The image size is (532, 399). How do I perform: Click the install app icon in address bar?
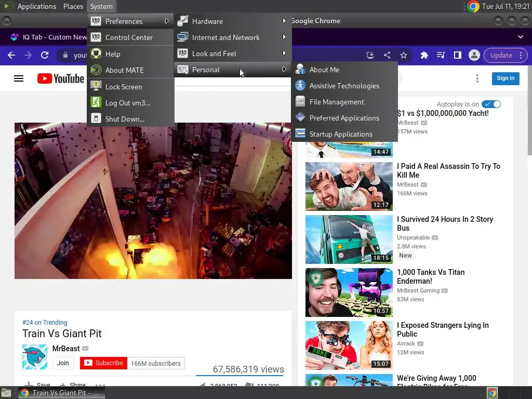(370, 55)
